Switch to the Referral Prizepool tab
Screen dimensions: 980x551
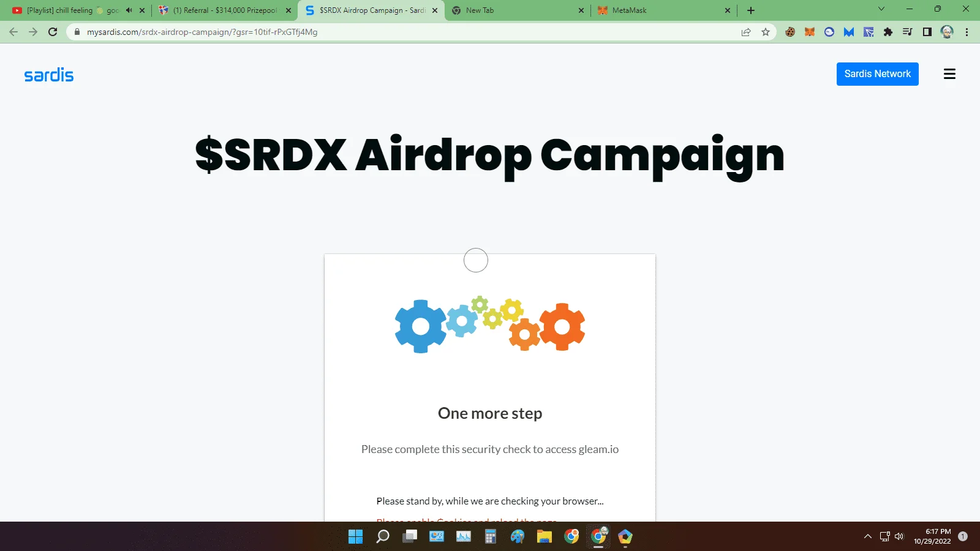[224, 10]
